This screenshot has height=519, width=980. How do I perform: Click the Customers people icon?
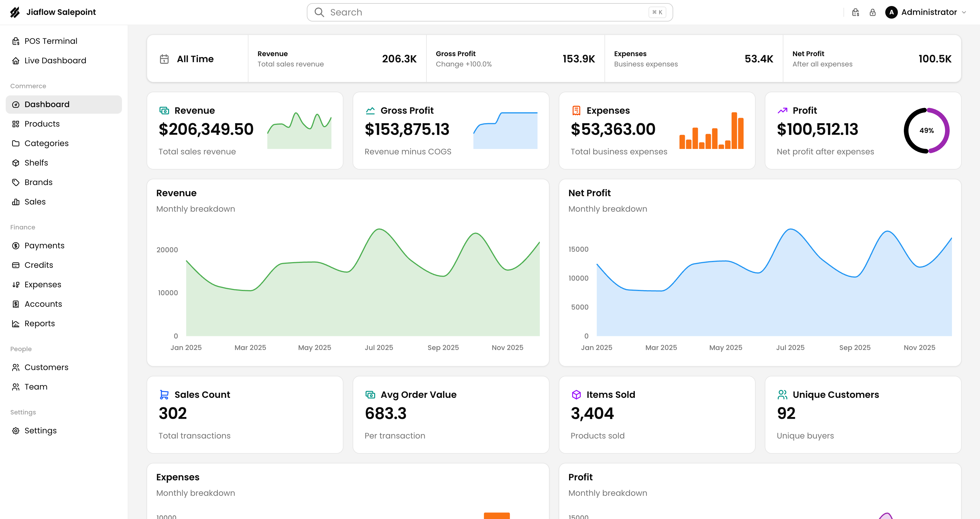[15, 367]
